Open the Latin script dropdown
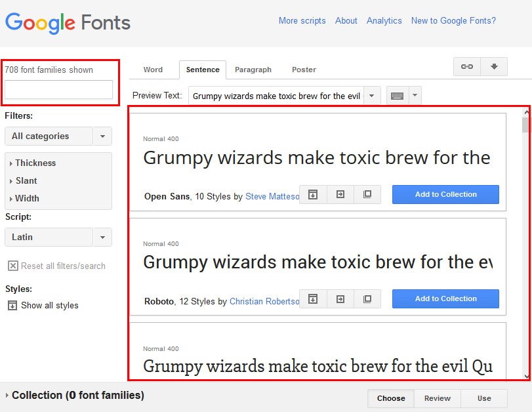 [x=58, y=237]
